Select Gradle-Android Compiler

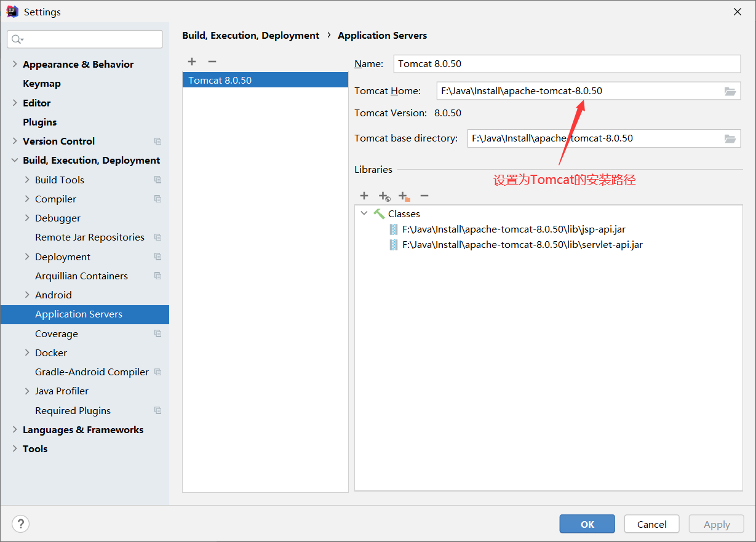(x=92, y=372)
